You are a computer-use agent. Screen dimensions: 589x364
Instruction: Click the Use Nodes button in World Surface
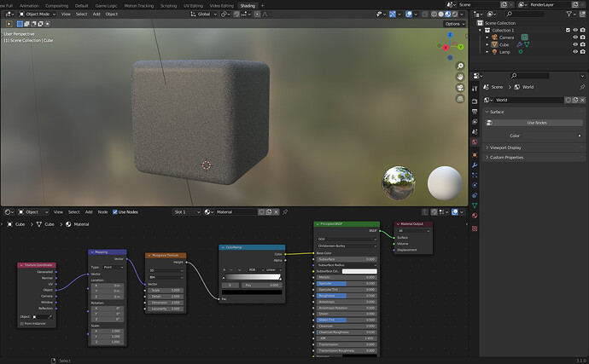pyautogui.click(x=536, y=123)
